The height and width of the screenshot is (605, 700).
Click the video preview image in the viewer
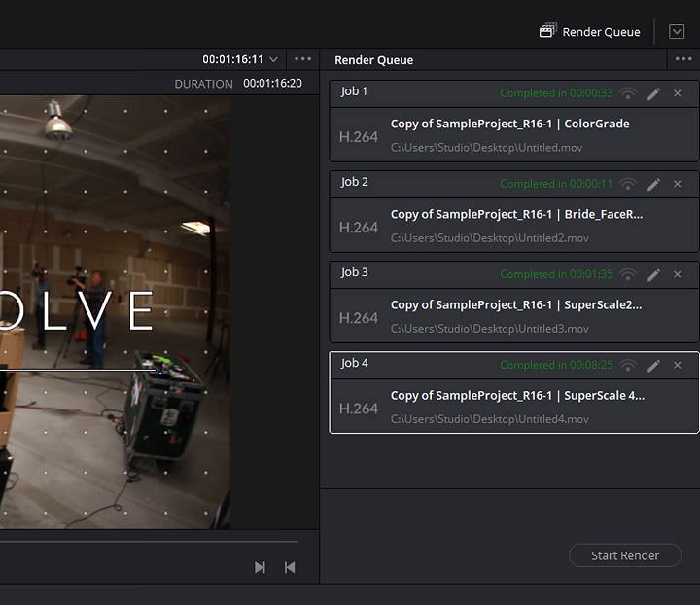[x=115, y=312]
